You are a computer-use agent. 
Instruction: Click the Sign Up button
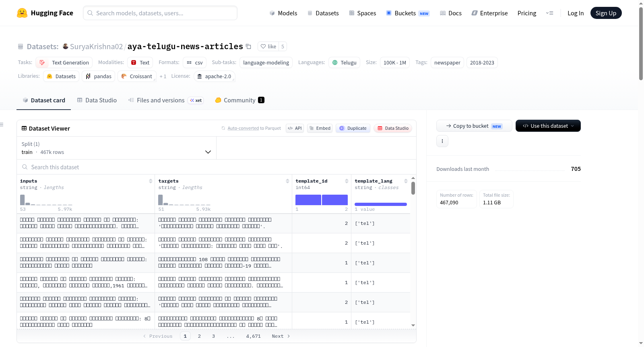click(606, 13)
